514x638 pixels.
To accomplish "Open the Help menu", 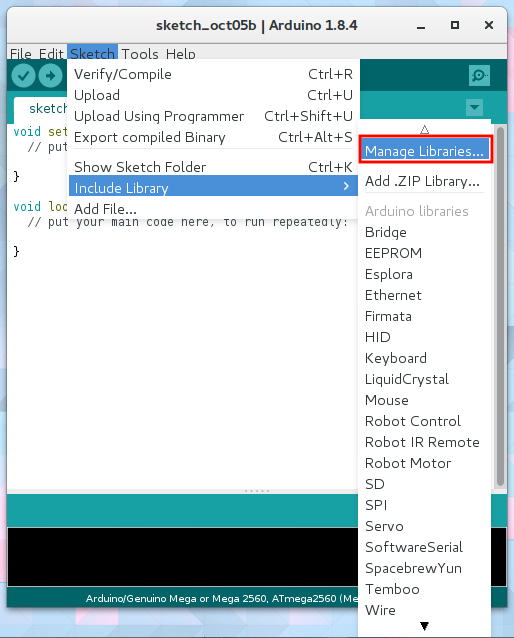I will (x=180, y=53).
